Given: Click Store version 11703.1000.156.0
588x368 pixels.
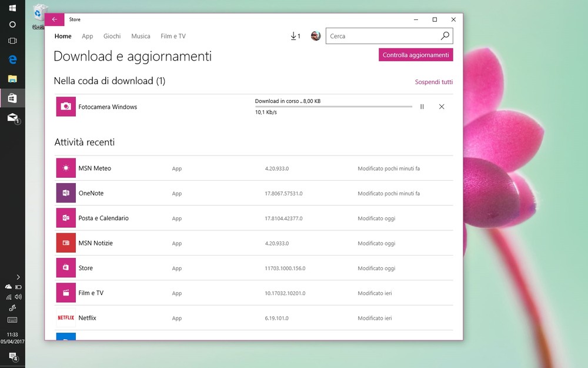Looking at the screenshot, I should [x=285, y=268].
